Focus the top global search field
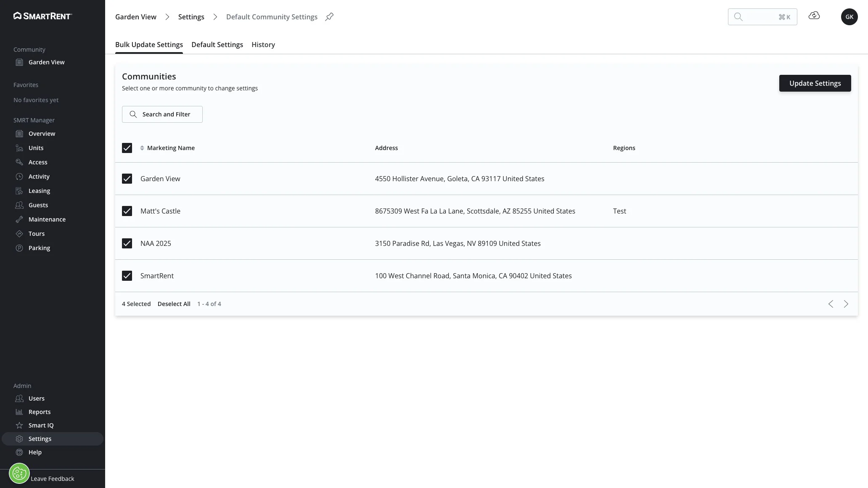Image resolution: width=868 pixels, height=488 pixels. (762, 17)
